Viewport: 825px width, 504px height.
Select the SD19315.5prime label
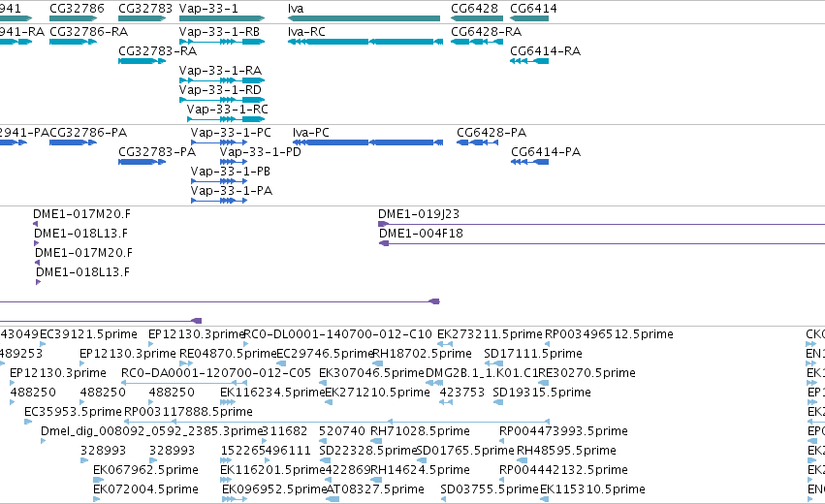[542, 393]
